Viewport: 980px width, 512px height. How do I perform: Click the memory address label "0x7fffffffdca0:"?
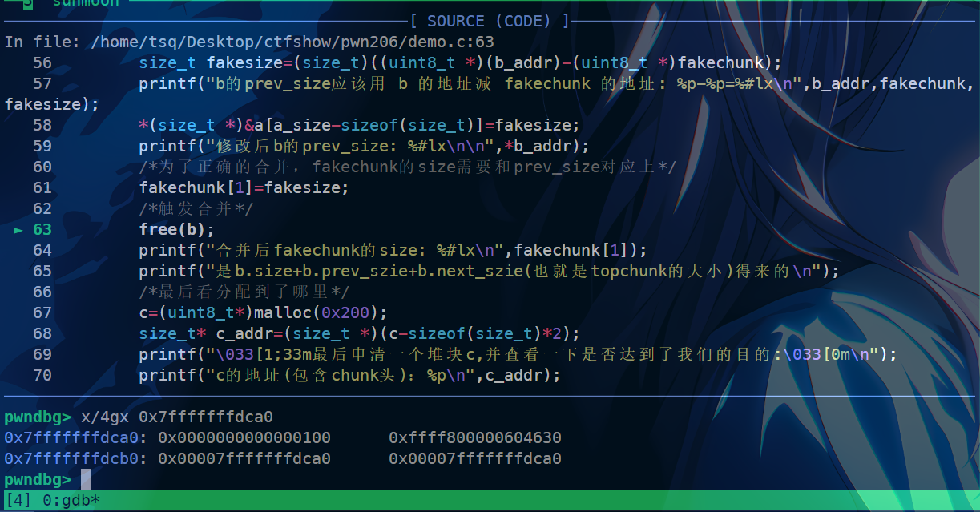(76, 438)
